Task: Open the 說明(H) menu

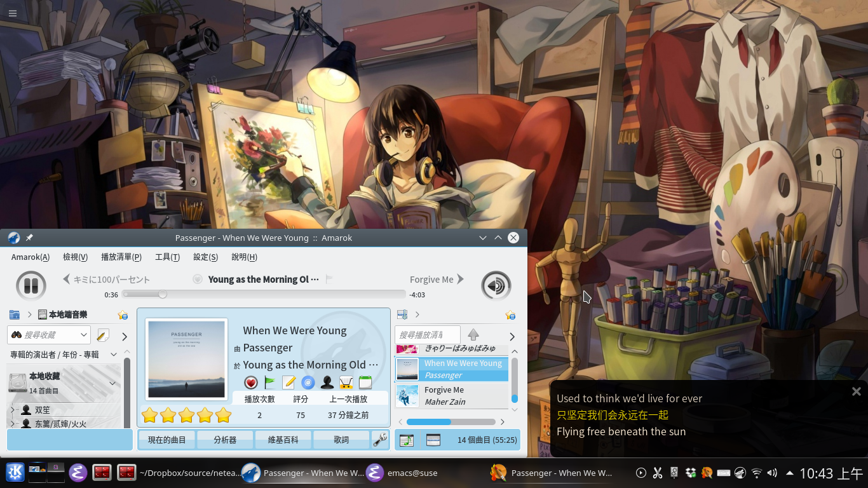Action: coord(244,257)
